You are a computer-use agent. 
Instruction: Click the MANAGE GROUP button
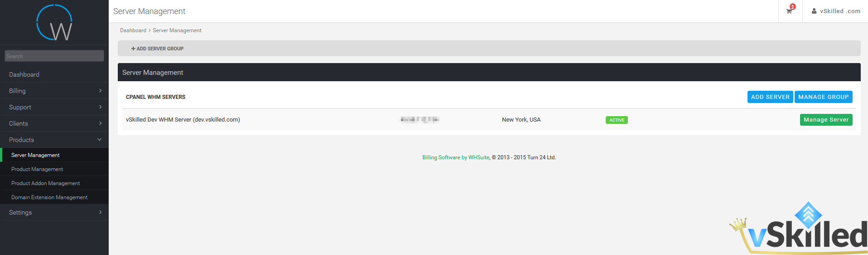824,97
